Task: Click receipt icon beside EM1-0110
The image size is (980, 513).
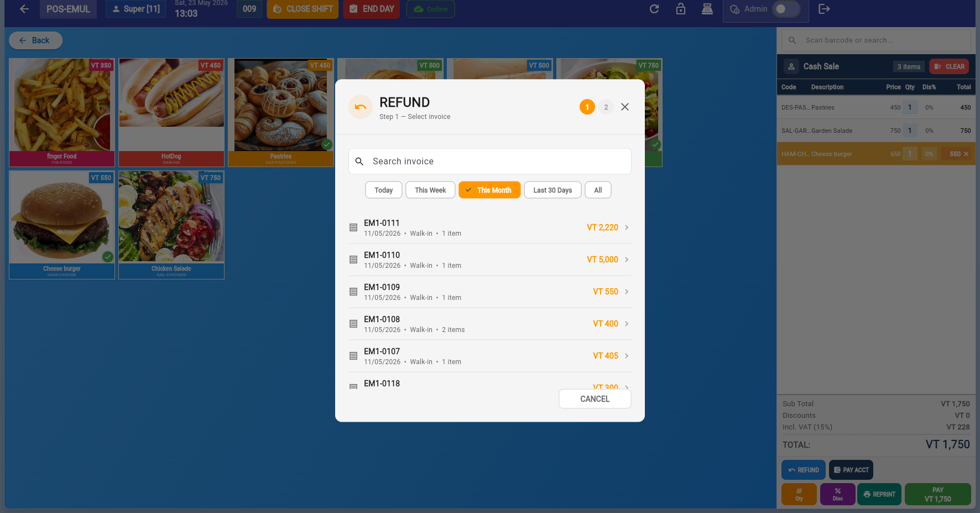Action: (353, 260)
